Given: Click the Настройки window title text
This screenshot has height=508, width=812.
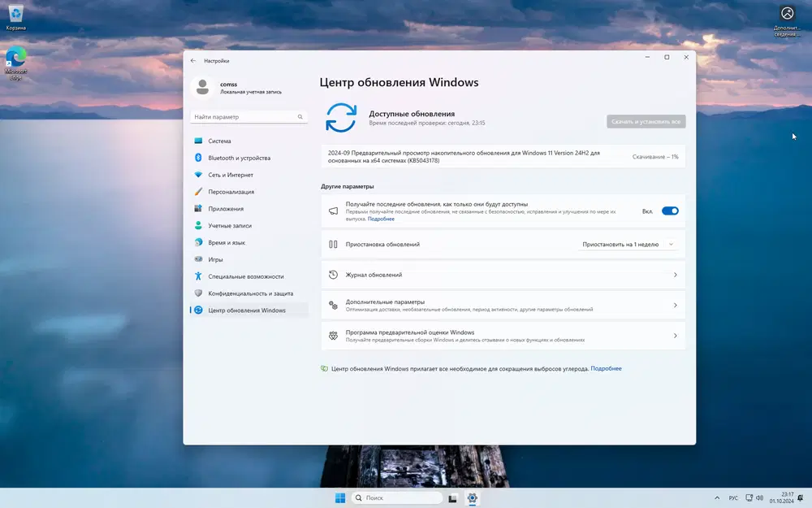Looking at the screenshot, I should 217,61.
